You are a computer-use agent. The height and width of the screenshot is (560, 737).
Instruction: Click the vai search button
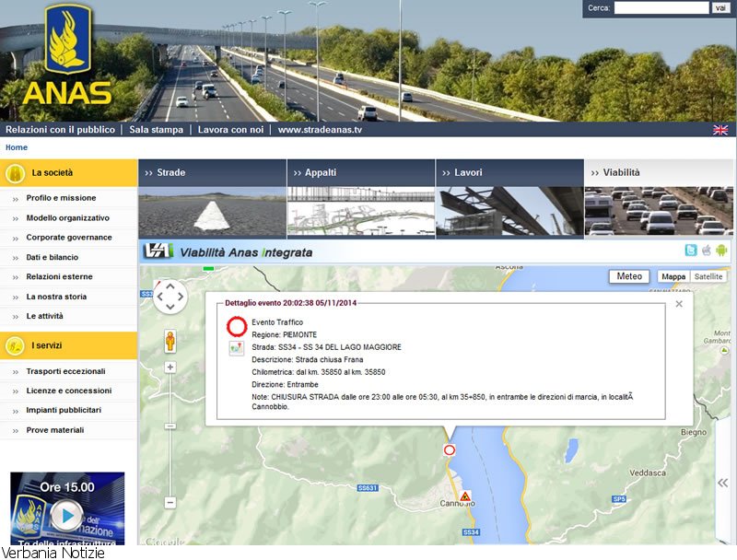click(720, 8)
